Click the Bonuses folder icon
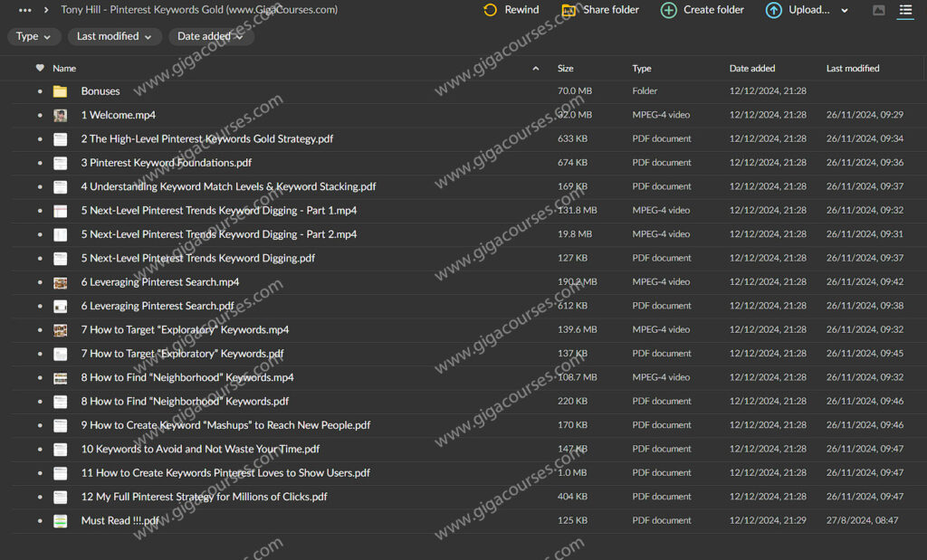 [60, 91]
